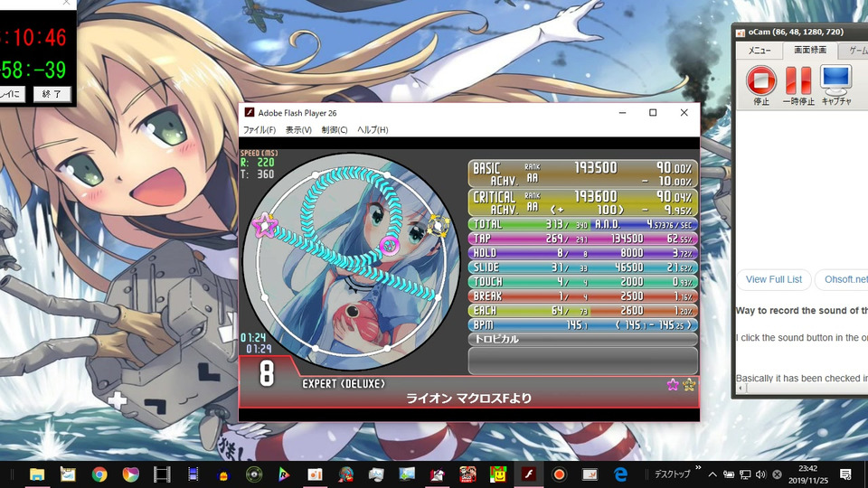Open Microsoft Edge from the taskbar
This screenshot has width=868, height=488.
tap(620, 474)
